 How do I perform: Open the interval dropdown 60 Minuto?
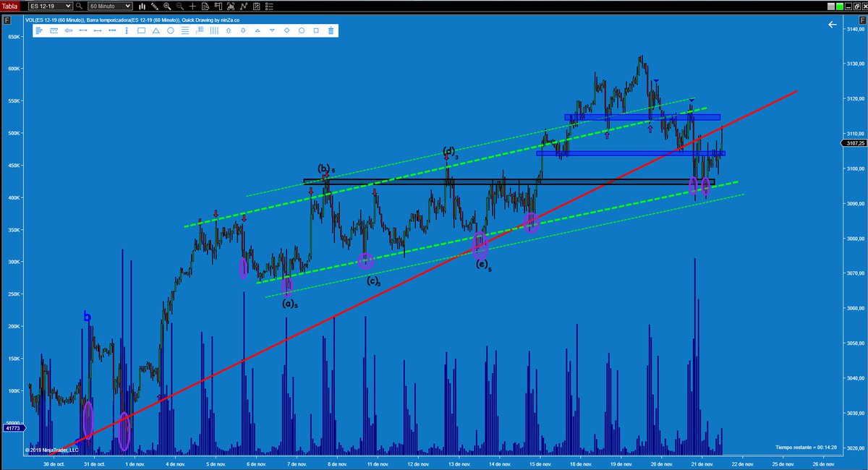110,6
